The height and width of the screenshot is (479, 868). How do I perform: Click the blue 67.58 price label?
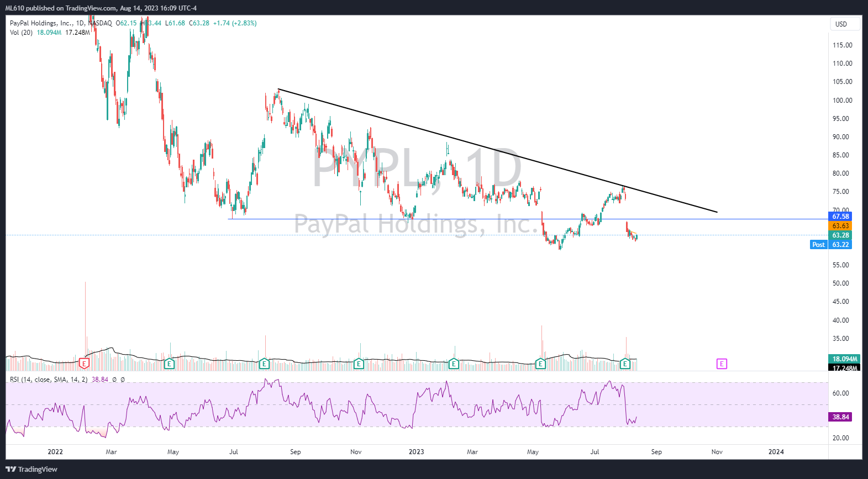840,217
